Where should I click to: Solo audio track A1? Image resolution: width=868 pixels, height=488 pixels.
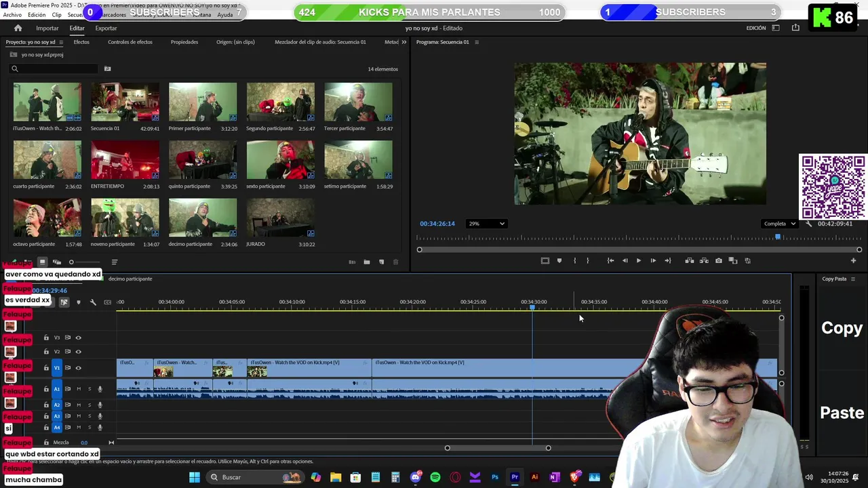pos(89,389)
